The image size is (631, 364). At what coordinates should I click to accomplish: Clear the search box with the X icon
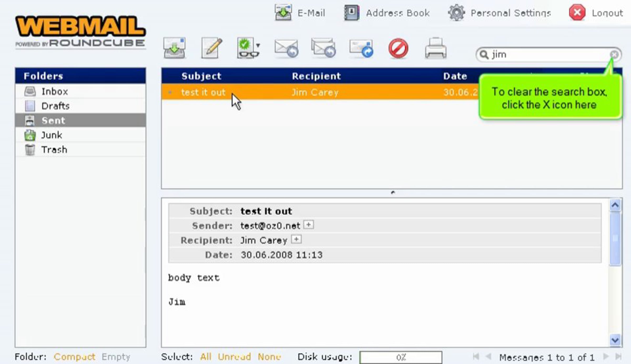[x=614, y=55]
